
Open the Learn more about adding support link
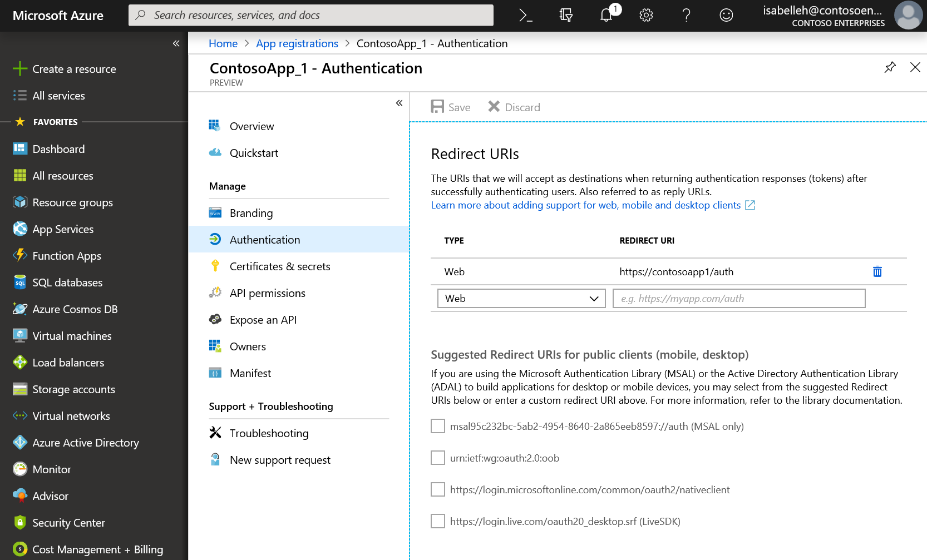pos(586,205)
